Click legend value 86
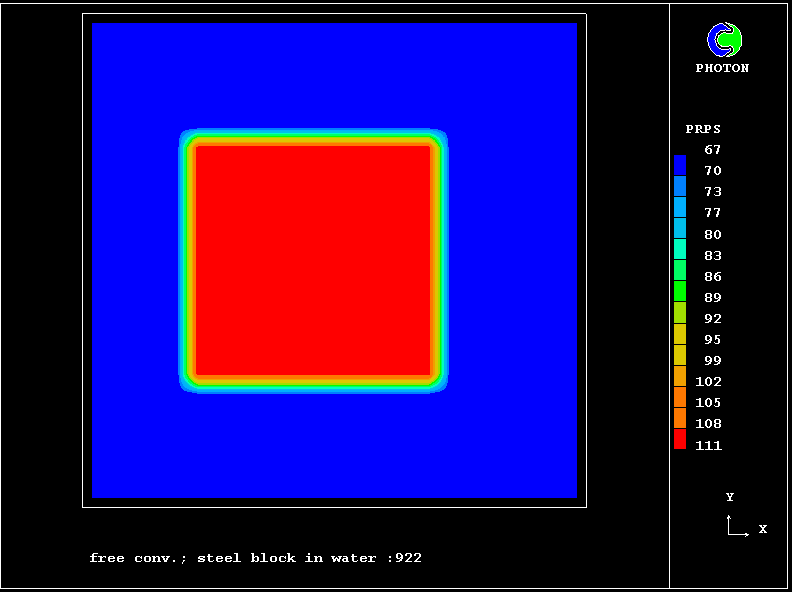The height and width of the screenshot is (592, 792). [x=712, y=277]
